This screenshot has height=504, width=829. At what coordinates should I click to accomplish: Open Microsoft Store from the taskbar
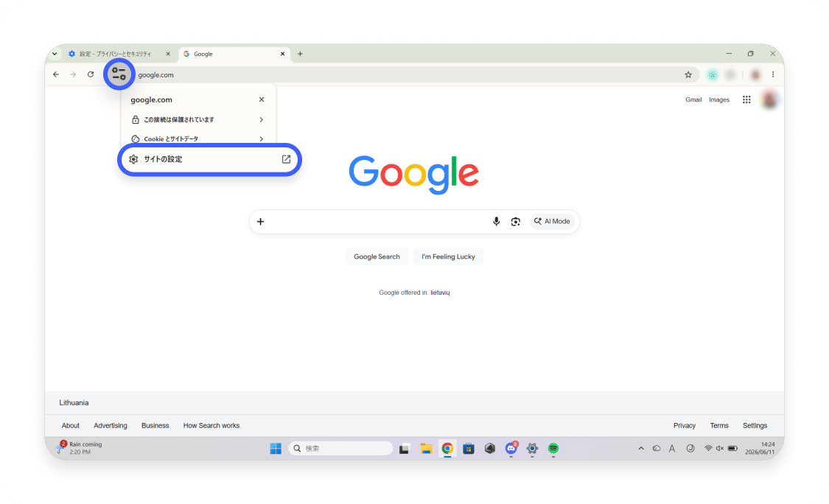tap(469, 449)
